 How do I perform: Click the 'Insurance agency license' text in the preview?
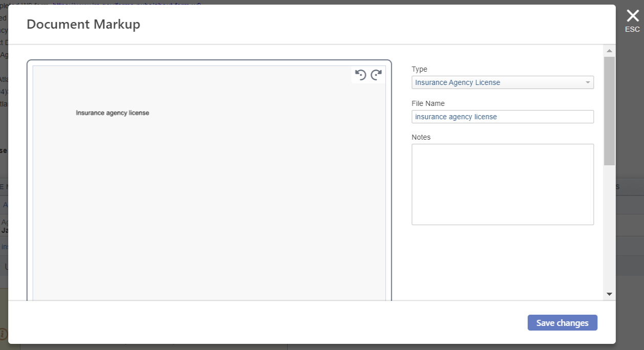(x=113, y=113)
